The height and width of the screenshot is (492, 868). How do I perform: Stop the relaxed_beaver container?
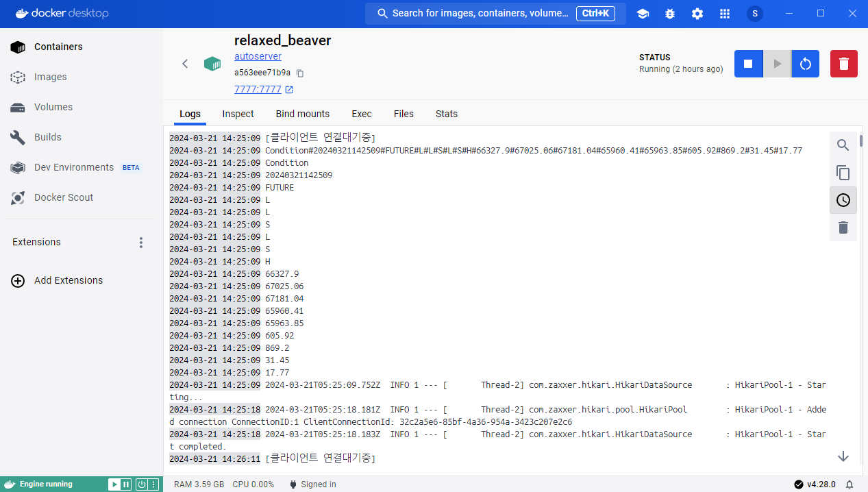pos(748,64)
